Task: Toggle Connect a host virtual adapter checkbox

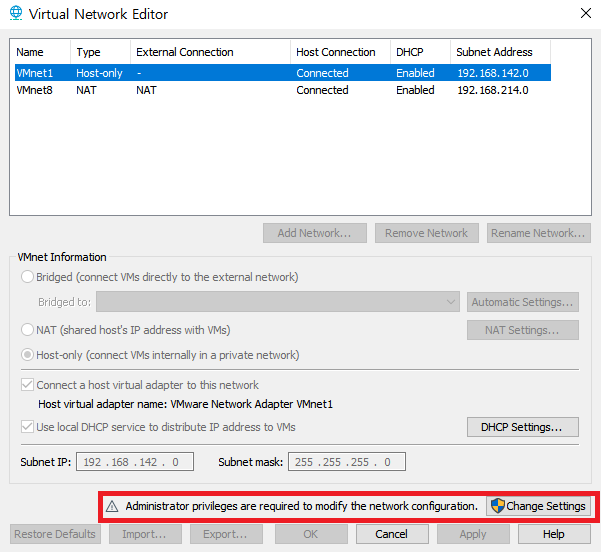Action: [27, 385]
